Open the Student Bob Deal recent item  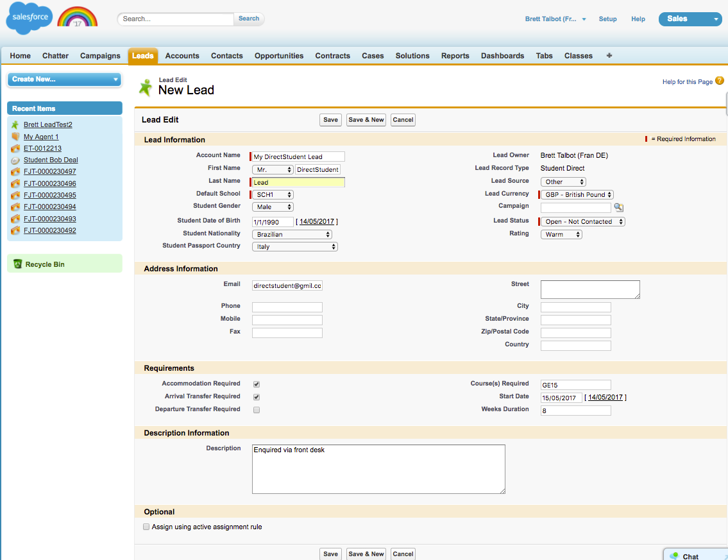[51, 160]
